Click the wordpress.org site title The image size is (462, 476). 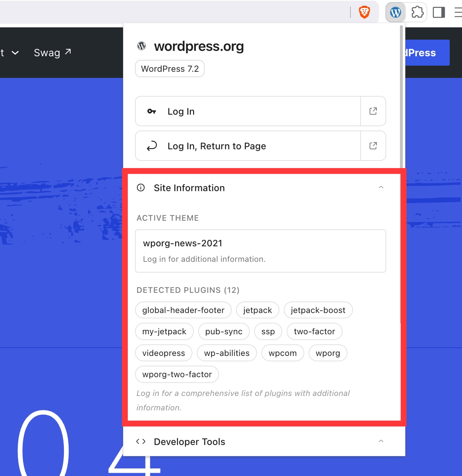[199, 46]
